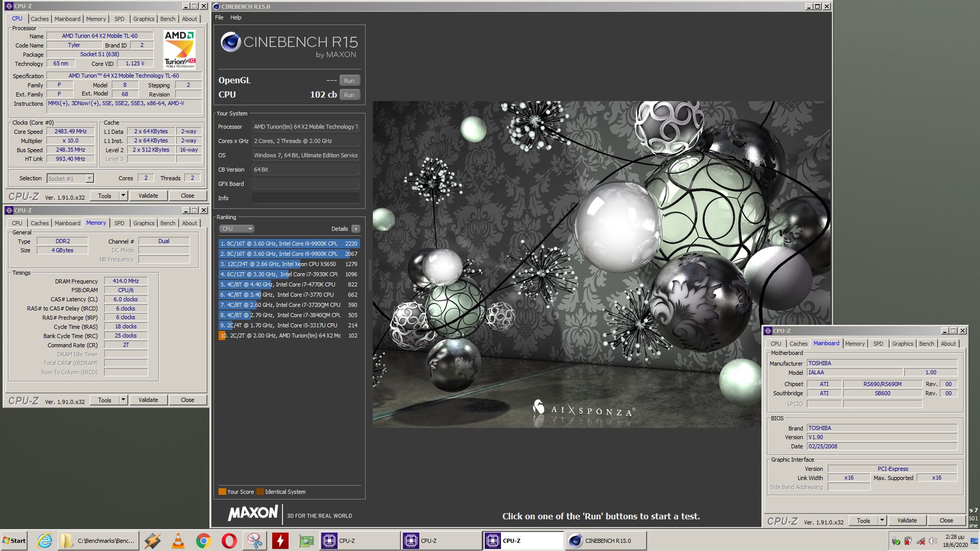
Task: Click the DRAM Frequency value 414.0 MHz
Action: pyautogui.click(x=126, y=281)
